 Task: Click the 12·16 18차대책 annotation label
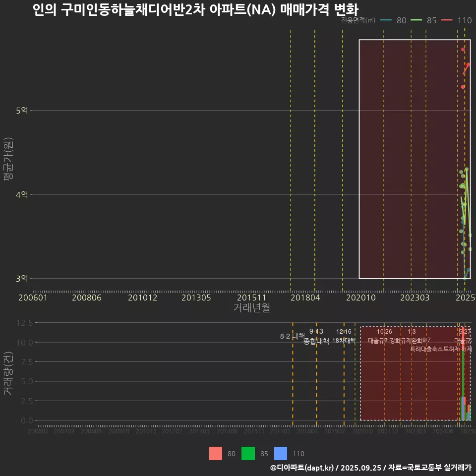344,336
